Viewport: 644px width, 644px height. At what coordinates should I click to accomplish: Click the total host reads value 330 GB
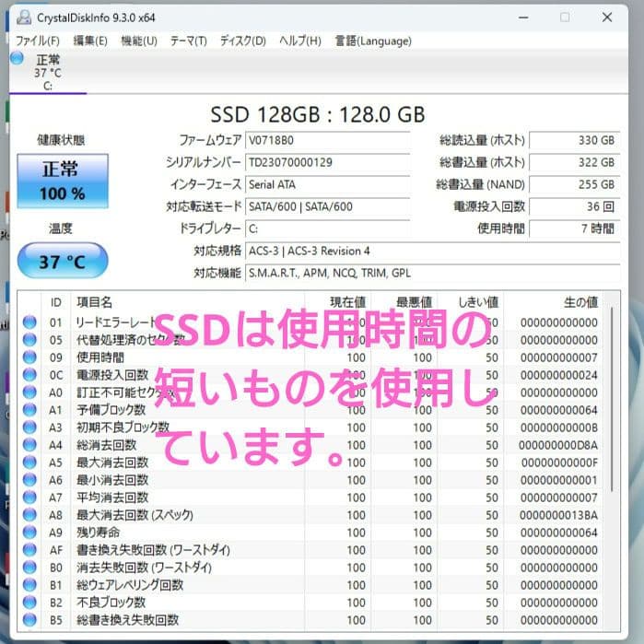pos(575,140)
